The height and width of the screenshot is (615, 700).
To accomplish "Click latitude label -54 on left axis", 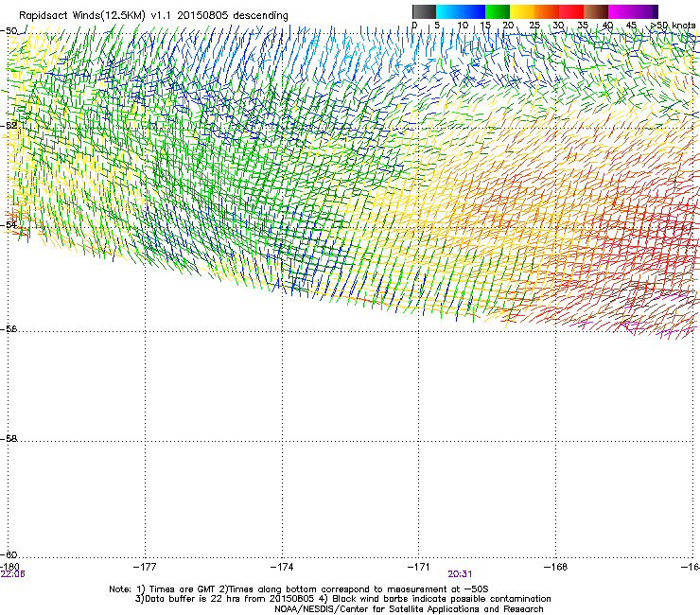I will (9, 224).
